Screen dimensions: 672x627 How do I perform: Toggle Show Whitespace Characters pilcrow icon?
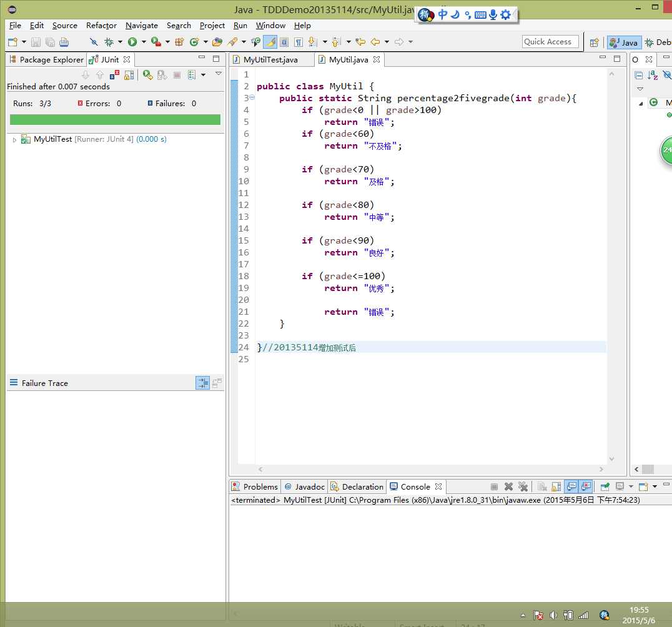pyautogui.click(x=299, y=42)
